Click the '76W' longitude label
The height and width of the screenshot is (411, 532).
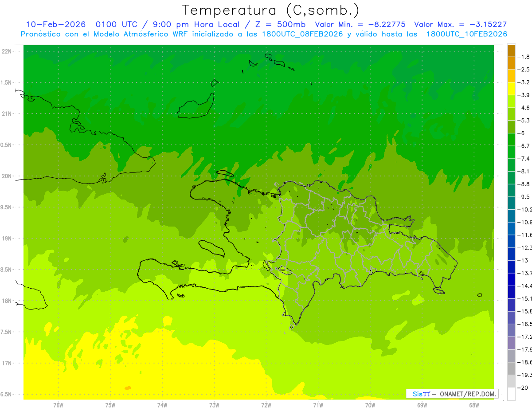(x=58, y=405)
